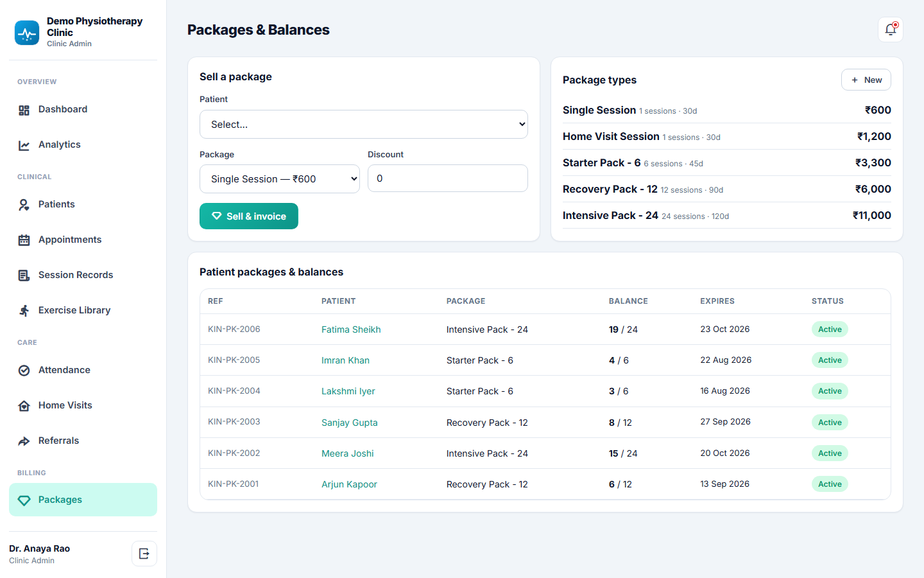Open patient Fatima Sheikh
The width and height of the screenshot is (924, 578).
351,329
